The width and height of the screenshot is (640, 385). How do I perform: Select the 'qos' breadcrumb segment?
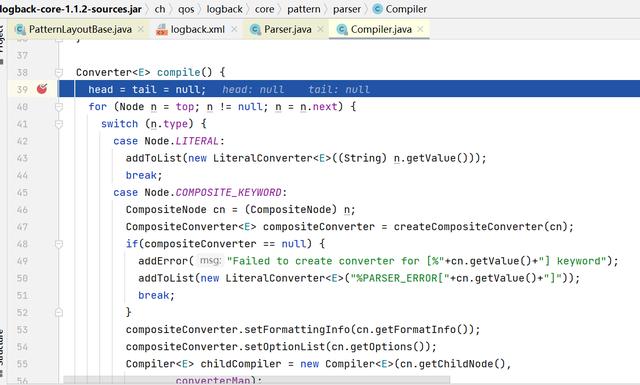click(186, 9)
